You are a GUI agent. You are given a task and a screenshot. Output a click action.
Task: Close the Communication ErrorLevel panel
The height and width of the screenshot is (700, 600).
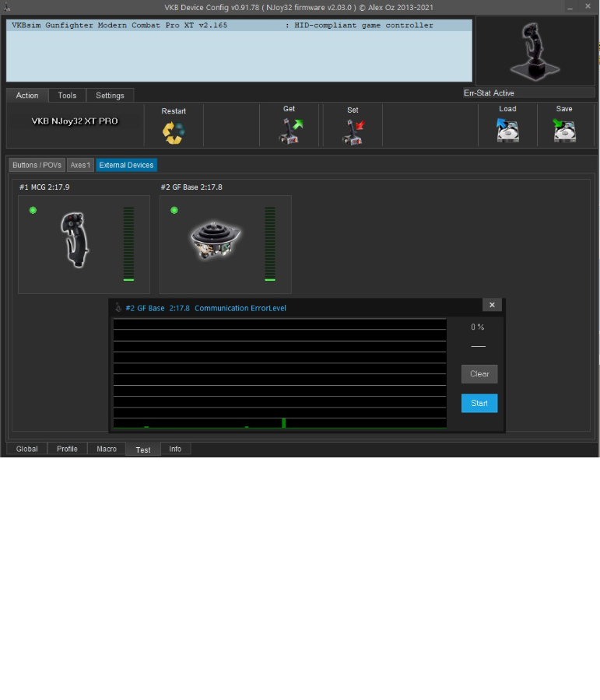click(x=492, y=305)
